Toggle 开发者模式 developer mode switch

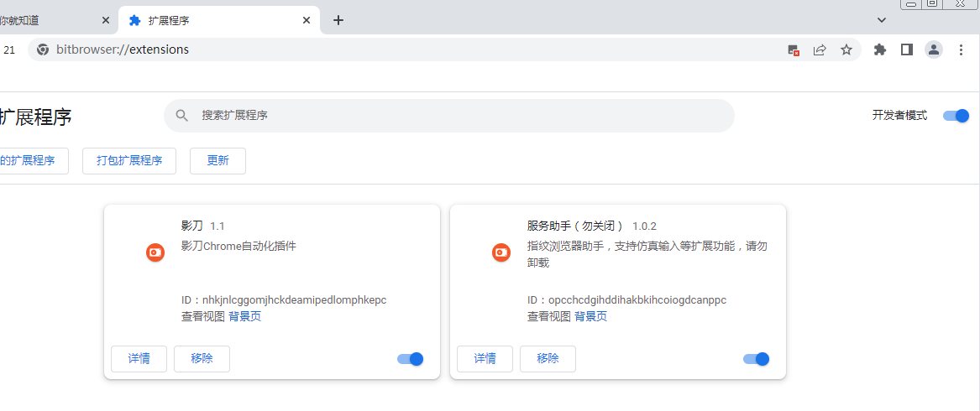point(956,116)
